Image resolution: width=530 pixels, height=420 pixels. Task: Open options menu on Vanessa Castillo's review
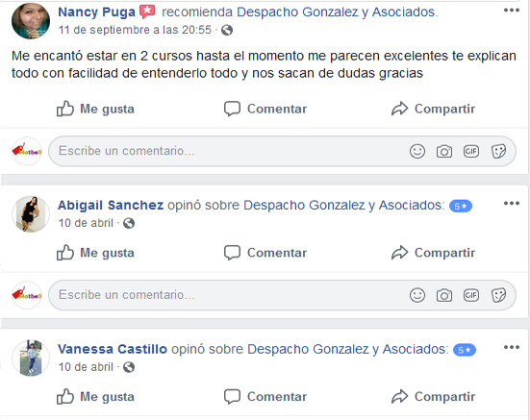(512, 347)
